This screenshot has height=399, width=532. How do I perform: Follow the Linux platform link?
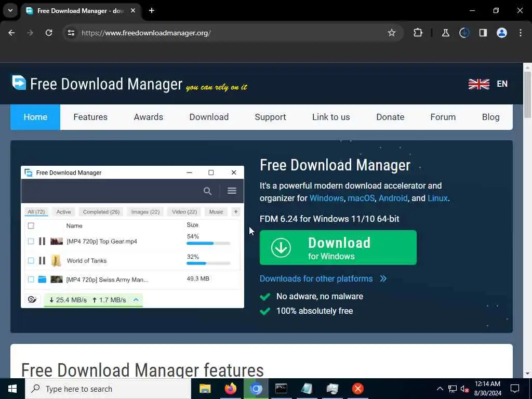point(437,198)
